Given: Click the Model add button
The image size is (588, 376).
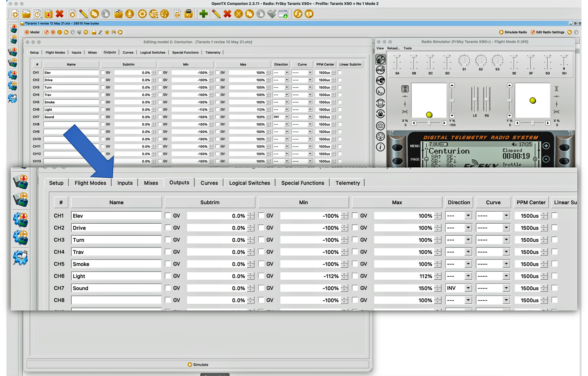Looking at the screenshot, I should (x=32, y=32).
